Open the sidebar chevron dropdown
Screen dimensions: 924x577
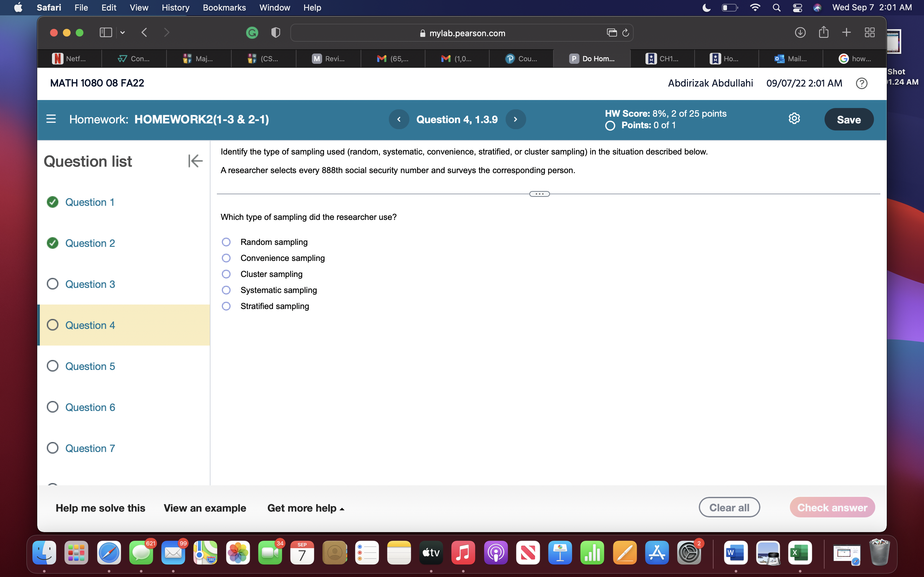123,32
